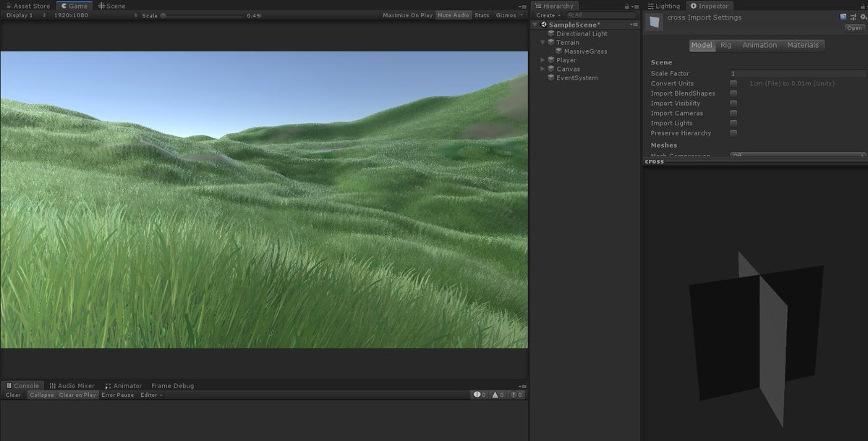Open the Hierarchy Create dropdown
868x441 pixels.
[x=548, y=15]
